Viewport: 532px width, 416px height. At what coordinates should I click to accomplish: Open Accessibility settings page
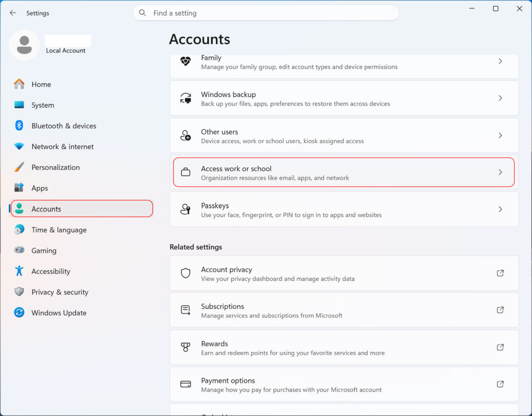(x=81, y=271)
